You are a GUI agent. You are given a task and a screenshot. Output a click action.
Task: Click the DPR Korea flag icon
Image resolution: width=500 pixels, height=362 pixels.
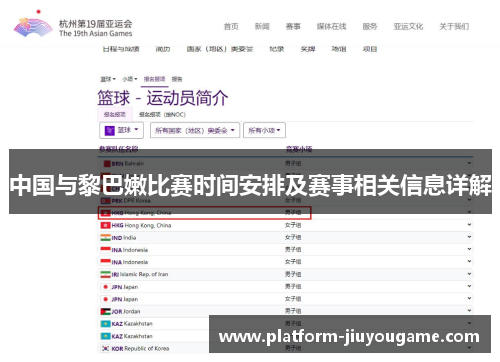tap(105, 201)
